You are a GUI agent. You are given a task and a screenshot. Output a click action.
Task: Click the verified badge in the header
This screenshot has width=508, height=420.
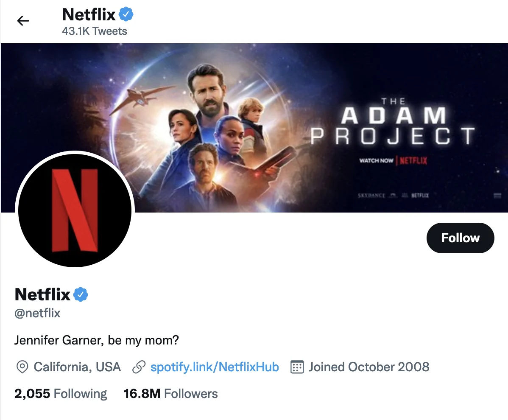coord(126,15)
